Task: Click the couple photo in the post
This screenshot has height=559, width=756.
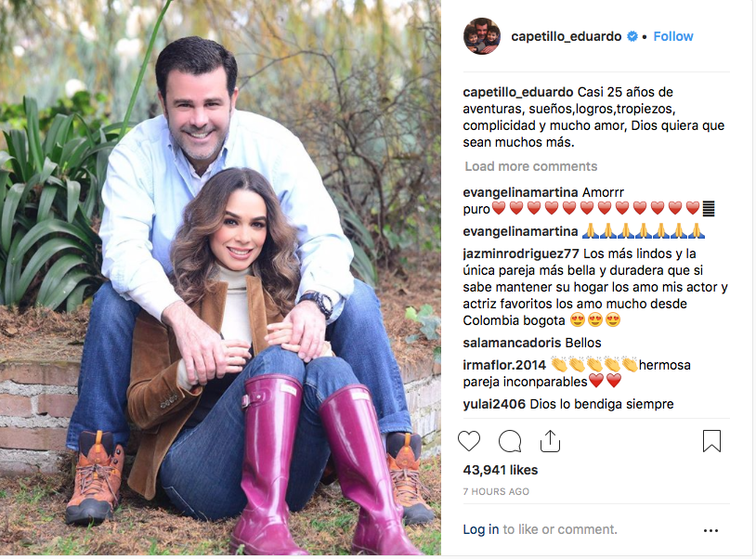Action: click(x=220, y=278)
